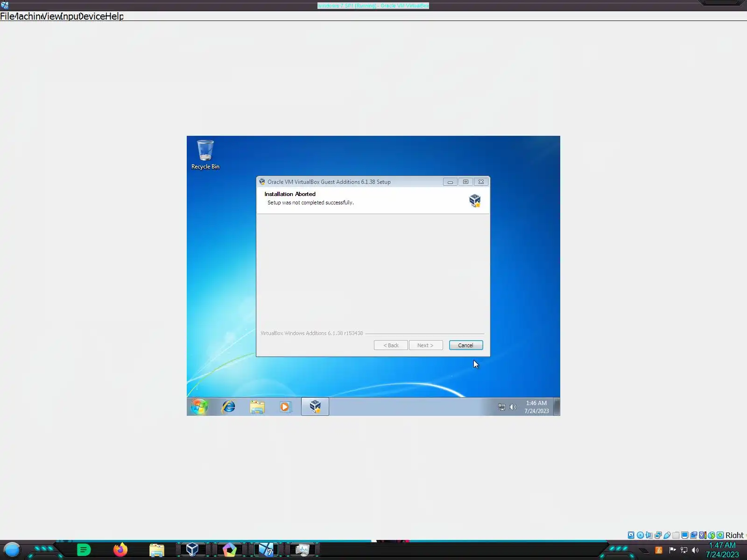This screenshot has height=560, width=747.
Task: Click the audio status indicator icon
Action: pos(649,535)
